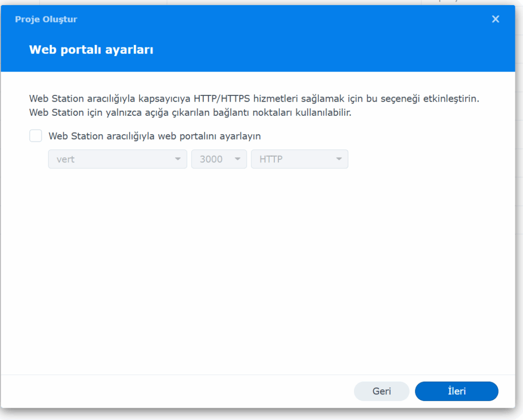The width and height of the screenshot is (523, 420).
Task: Click the 'Web Station aracılığıyla web portalını ayarlayın' label
Action: pyautogui.click(x=155, y=136)
